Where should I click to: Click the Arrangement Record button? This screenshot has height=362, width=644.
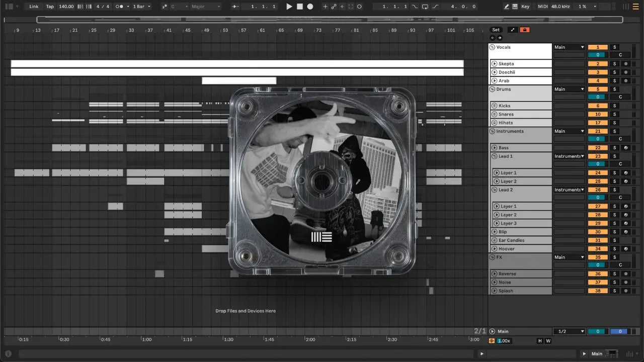(310, 7)
